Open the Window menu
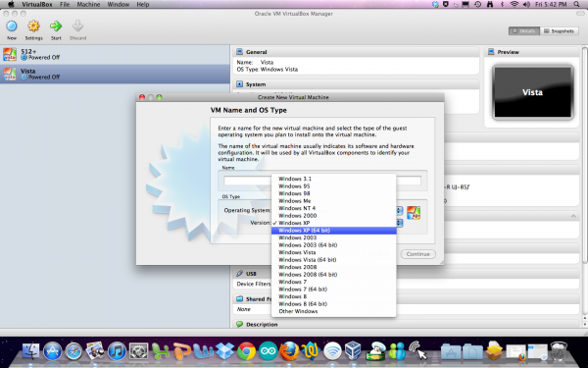Screen dimensions: 588x368 (x=119, y=4)
